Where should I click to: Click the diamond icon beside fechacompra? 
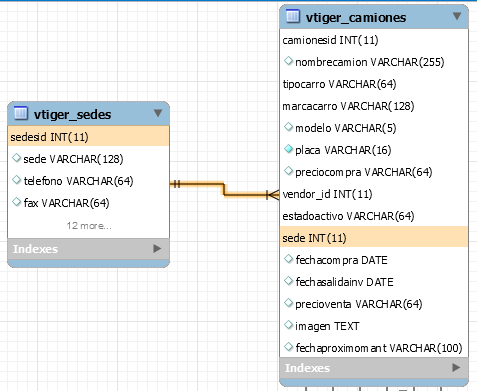pos(288,259)
